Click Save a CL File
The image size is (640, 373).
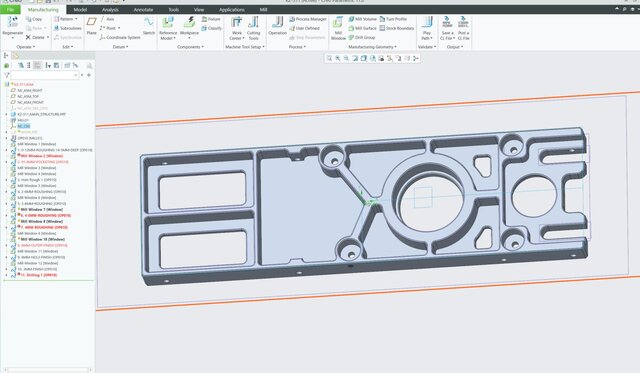[x=447, y=28]
